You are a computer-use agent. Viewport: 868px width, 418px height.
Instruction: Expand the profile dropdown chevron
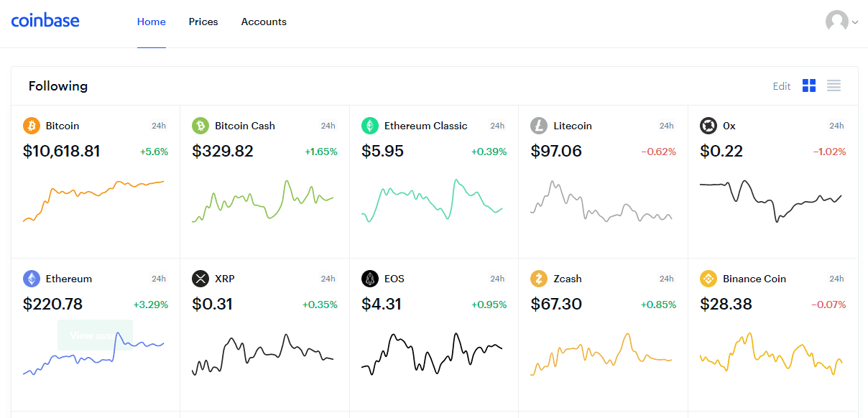coord(855,22)
